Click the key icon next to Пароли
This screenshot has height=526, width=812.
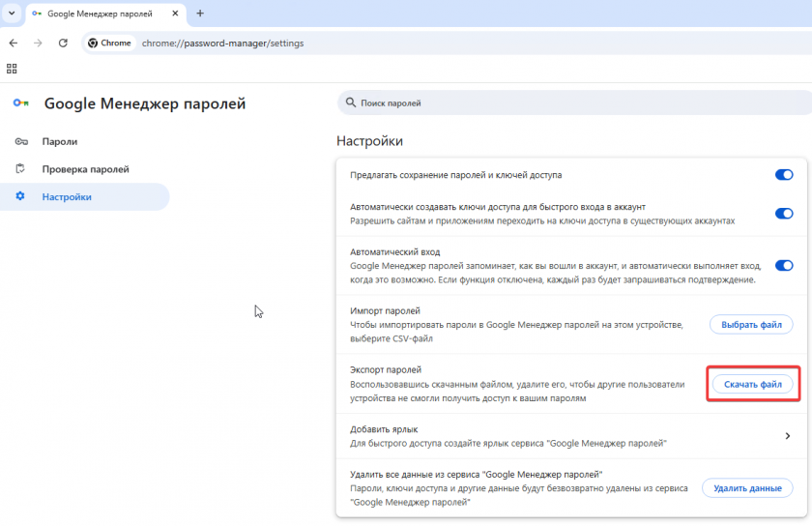click(21, 141)
